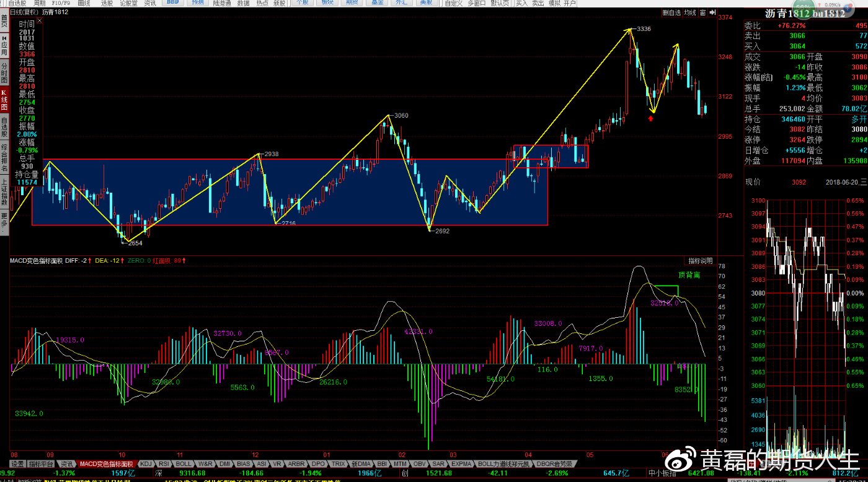
Task: Select the 画线 drawing tool item
Action: [84, 3]
